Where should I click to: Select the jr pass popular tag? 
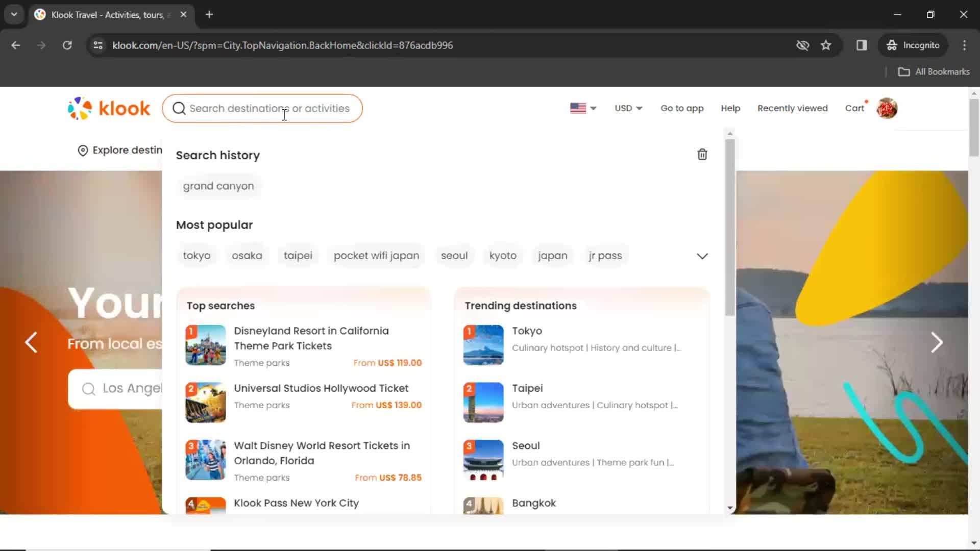(605, 256)
